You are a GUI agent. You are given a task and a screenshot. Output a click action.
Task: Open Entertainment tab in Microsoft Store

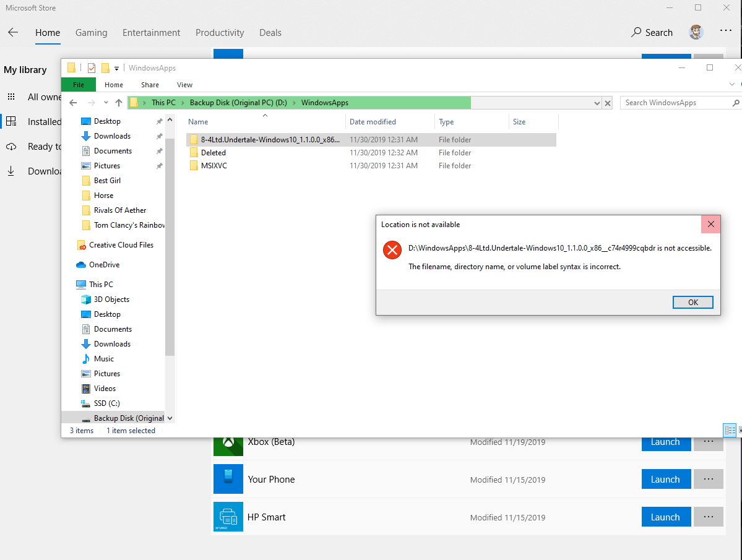click(x=152, y=33)
